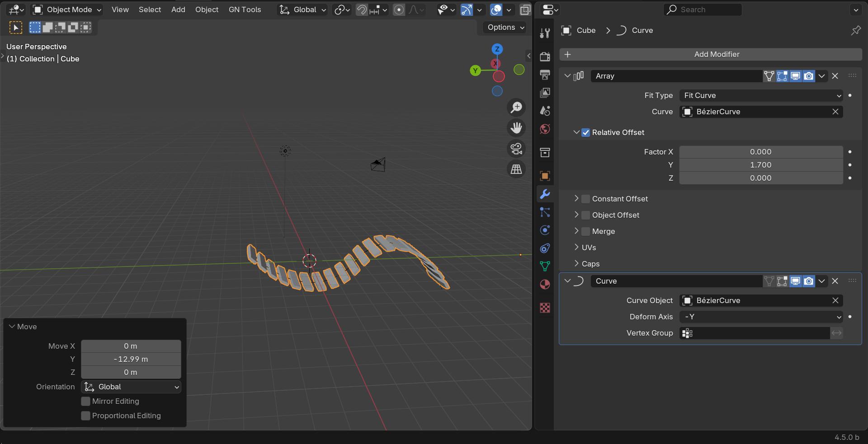Clear the Array modifier's BézierCurve field
The width and height of the screenshot is (868, 444).
click(x=835, y=112)
